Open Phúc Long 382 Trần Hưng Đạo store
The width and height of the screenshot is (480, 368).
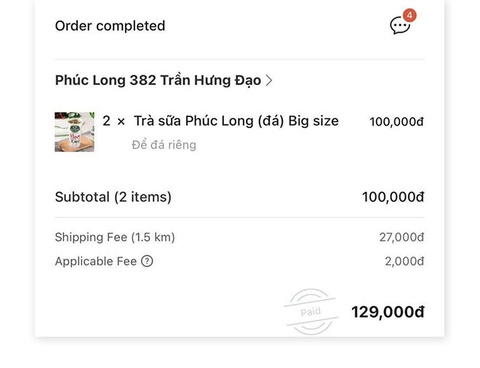(x=158, y=80)
